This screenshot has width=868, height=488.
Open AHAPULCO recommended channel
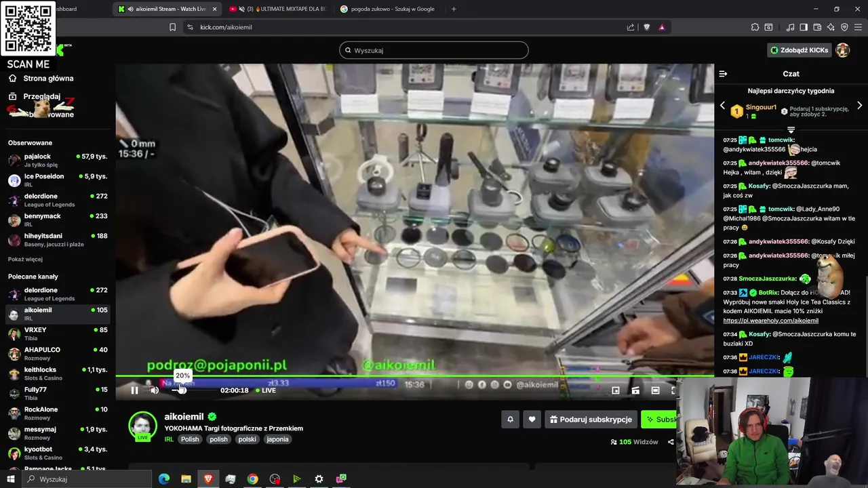tap(58, 354)
